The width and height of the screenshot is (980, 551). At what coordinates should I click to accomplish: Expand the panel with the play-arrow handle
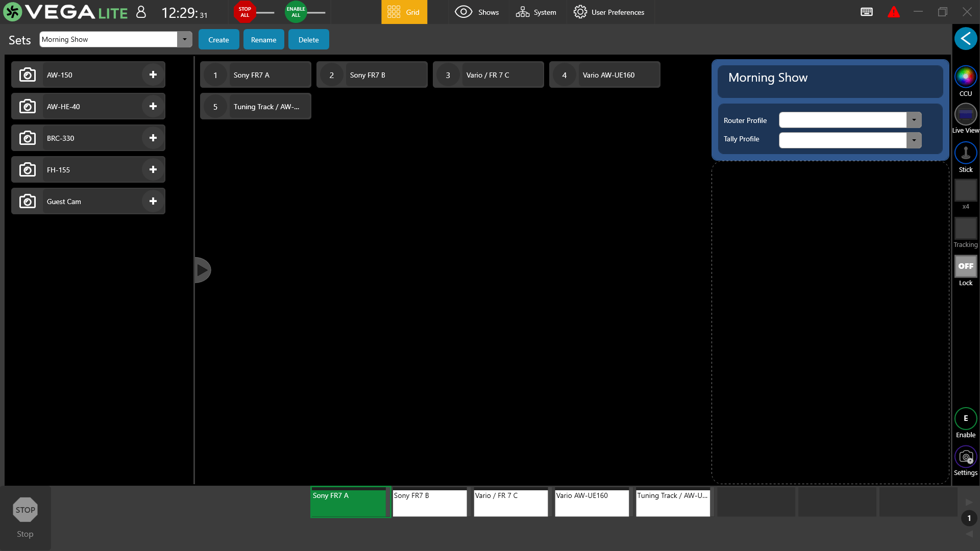(203, 270)
